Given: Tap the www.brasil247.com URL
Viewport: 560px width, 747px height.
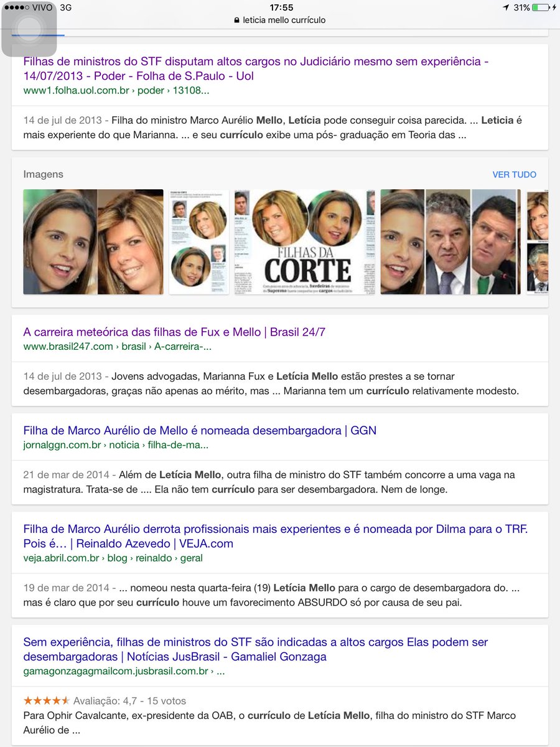Looking at the screenshot, I should pyautogui.click(x=118, y=347).
